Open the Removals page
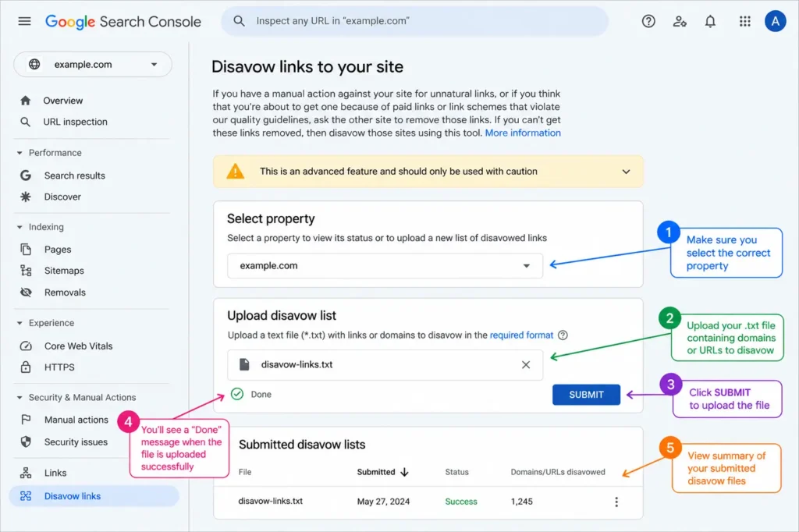This screenshot has height=532, width=799. 65,293
